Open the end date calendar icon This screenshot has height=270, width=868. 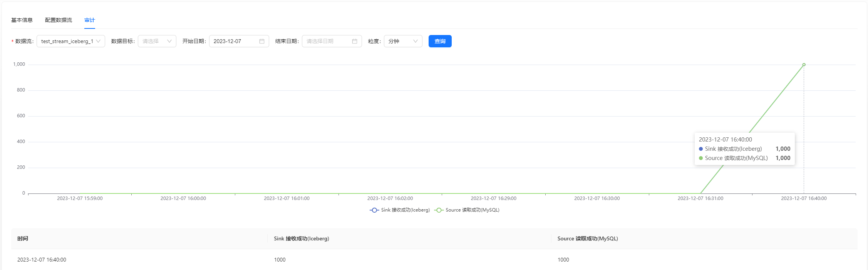point(355,41)
